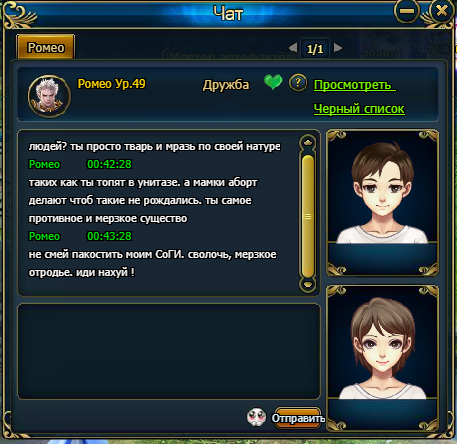Click the green friendship heart icon

pos(273,82)
